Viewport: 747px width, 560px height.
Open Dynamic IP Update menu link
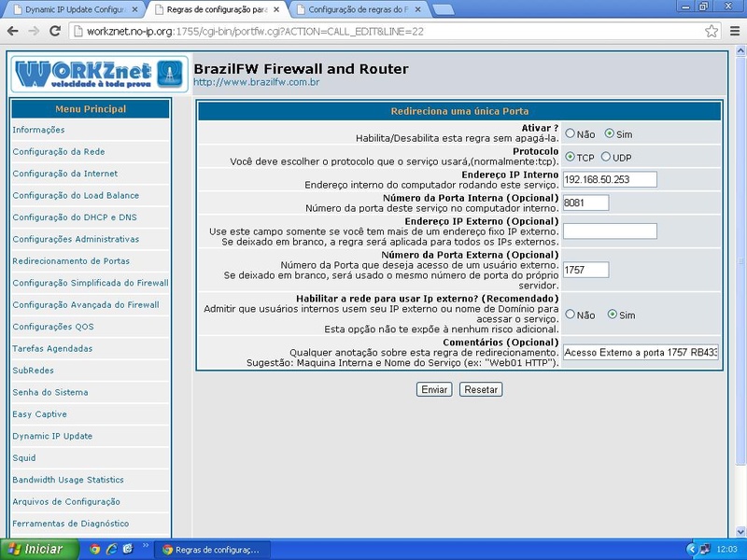[52, 436]
